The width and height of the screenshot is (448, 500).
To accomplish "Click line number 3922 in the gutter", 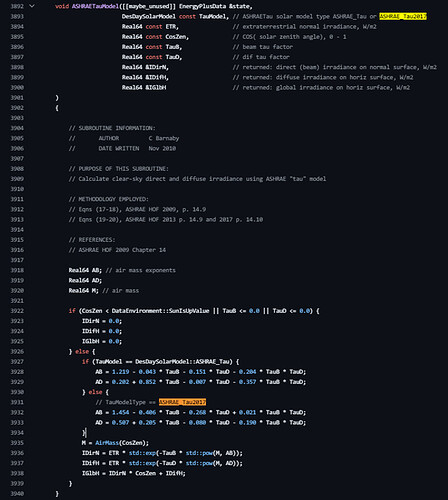I will 17,311.
